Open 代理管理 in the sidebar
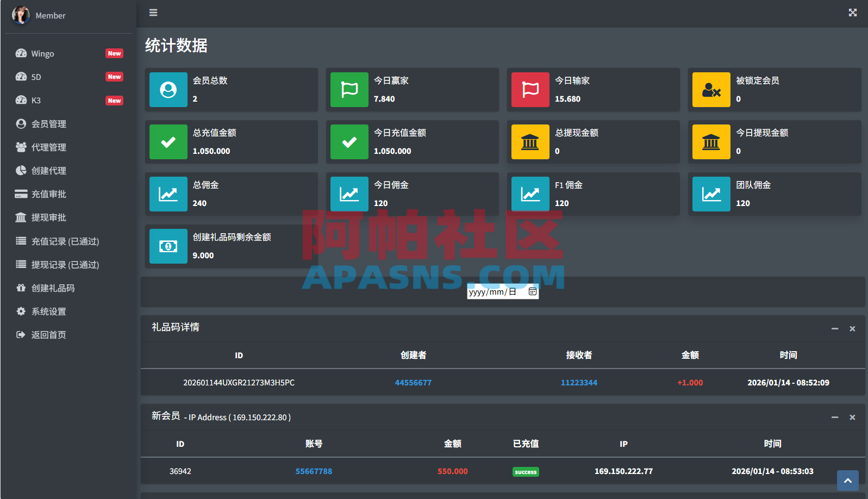868x499 pixels. (x=68, y=147)
